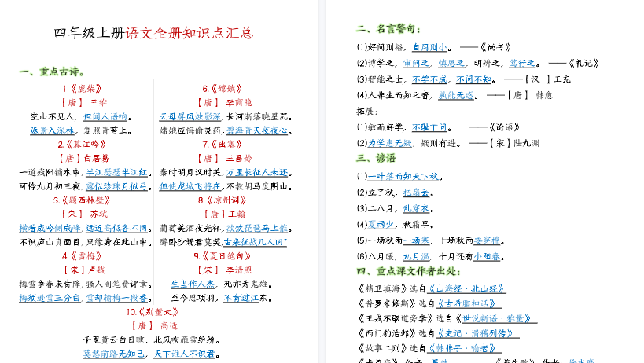Click underlined phrase '返景入深林'

[x=52, y=130]
